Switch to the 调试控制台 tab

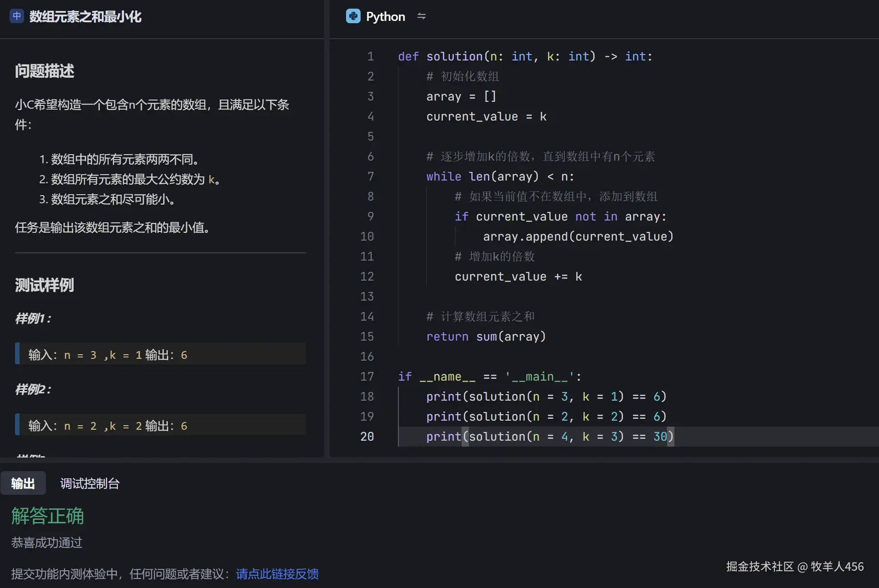[x=90, y=483]
